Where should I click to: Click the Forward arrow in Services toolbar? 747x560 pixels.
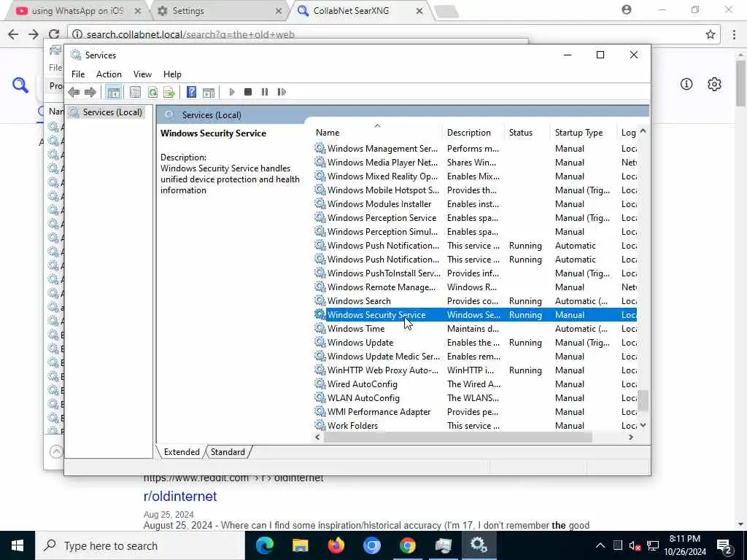tap(90, 92)
